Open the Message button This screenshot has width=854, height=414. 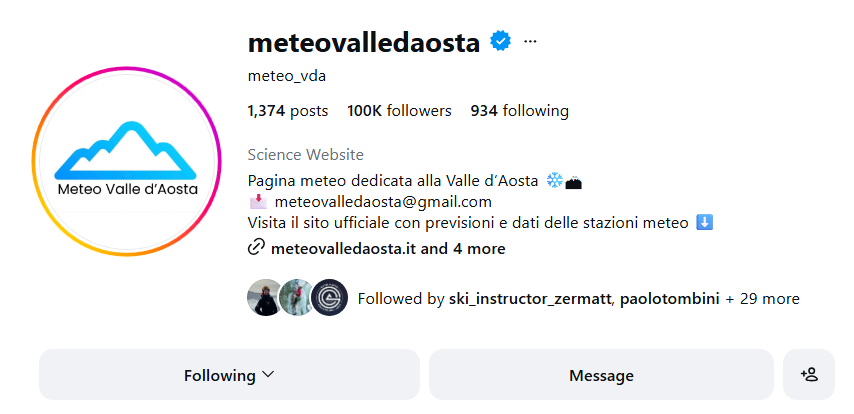(601, 375)
